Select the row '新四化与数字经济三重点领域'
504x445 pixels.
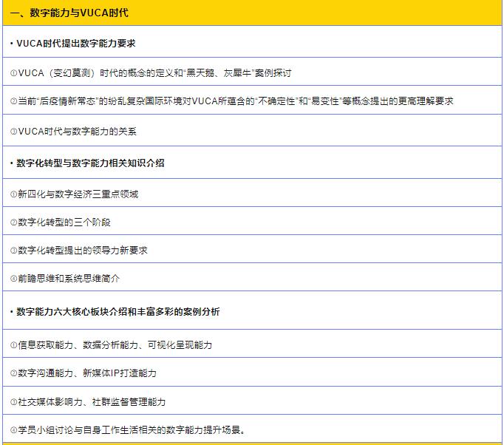(x=252, y=193)
